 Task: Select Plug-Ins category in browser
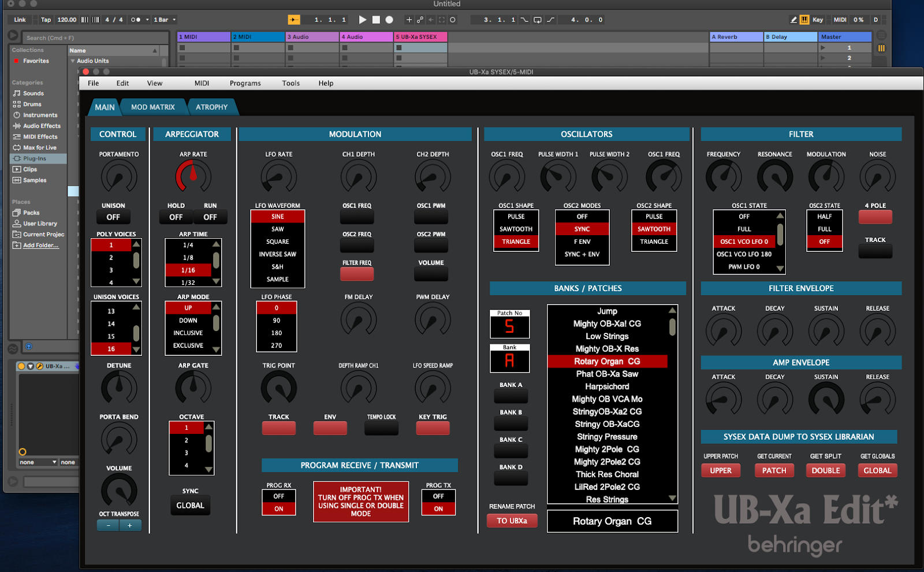click(x=38, y=158)
